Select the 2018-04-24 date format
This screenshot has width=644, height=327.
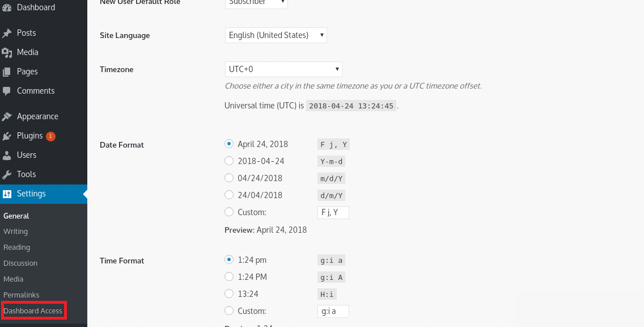(x=229, y=161)
